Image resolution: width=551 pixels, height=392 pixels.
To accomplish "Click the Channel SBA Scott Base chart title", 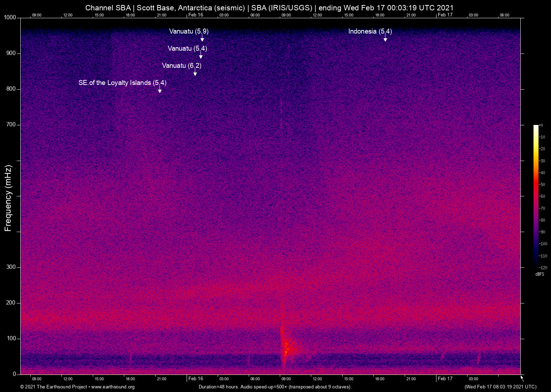I will pos(269,7).
